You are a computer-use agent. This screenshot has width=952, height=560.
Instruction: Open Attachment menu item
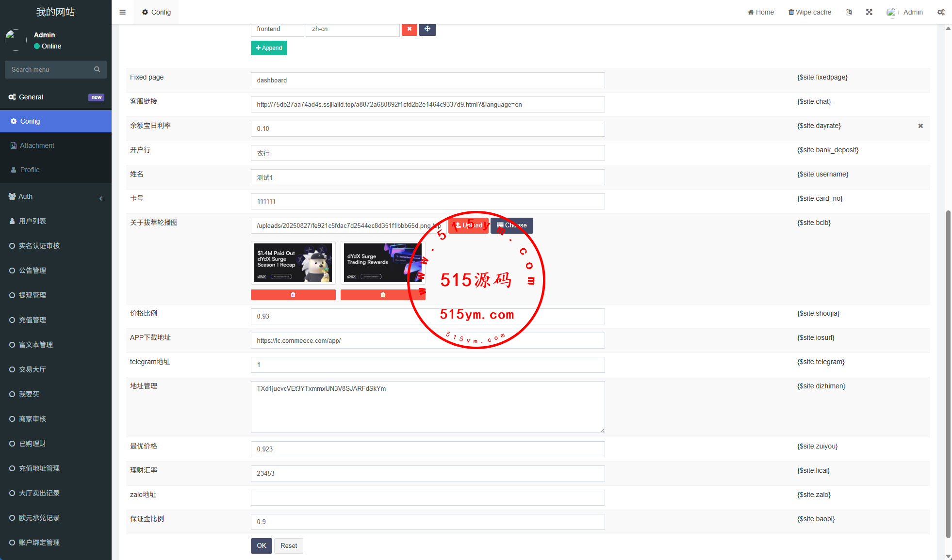(37, 145)
